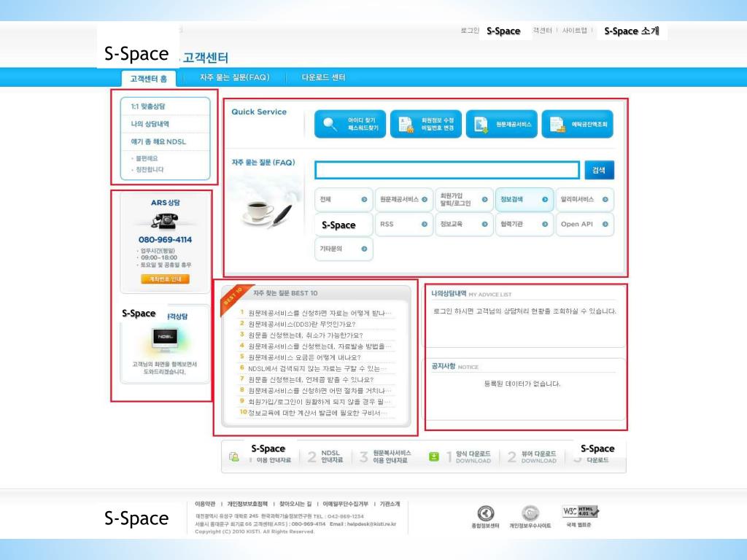This screenshot has height=560, width=747.
Task: Select the 전체 FAQ category button
Action: click(x=344, y=200)
